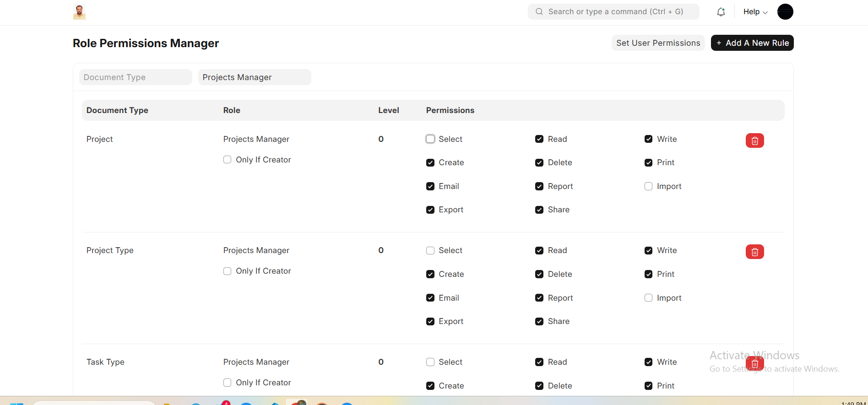Click the site logo in top left
Screen dimensions: 868x405
point(79,12)
